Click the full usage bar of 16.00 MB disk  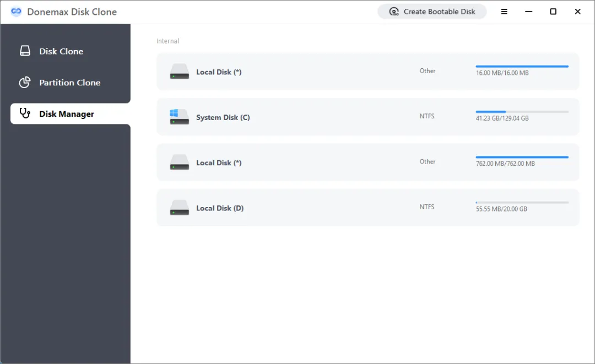pyautogui.click(x=522, y=66)
